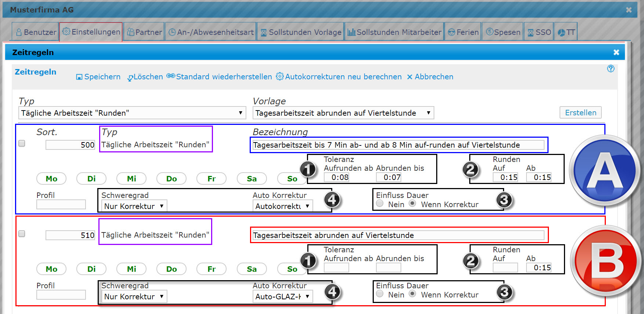
Task: Open Sollstunden Mitarbeiter tab
Action: point(394,32)
